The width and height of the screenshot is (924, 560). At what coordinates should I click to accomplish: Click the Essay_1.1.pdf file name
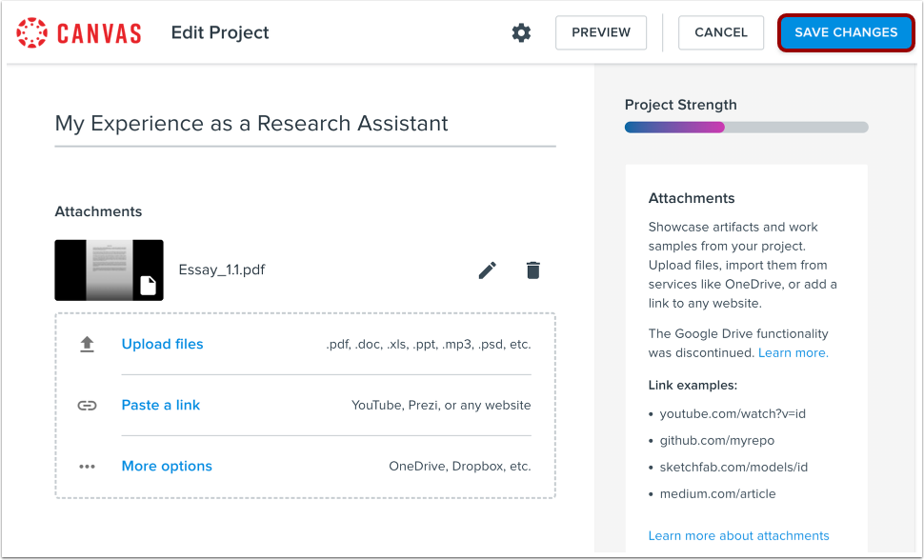click(222, 270)
